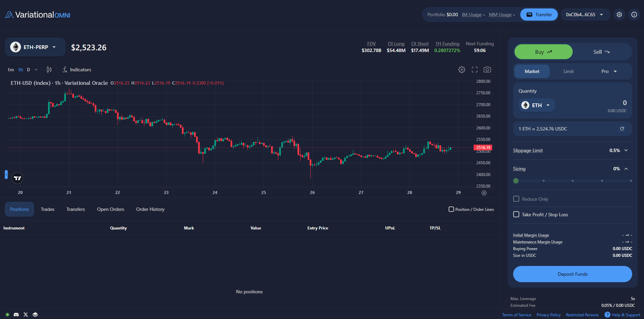Screen dimensions: 644x319
Task: Open the X (Twitter) icon in footer
Action: [x=26, y=315]
